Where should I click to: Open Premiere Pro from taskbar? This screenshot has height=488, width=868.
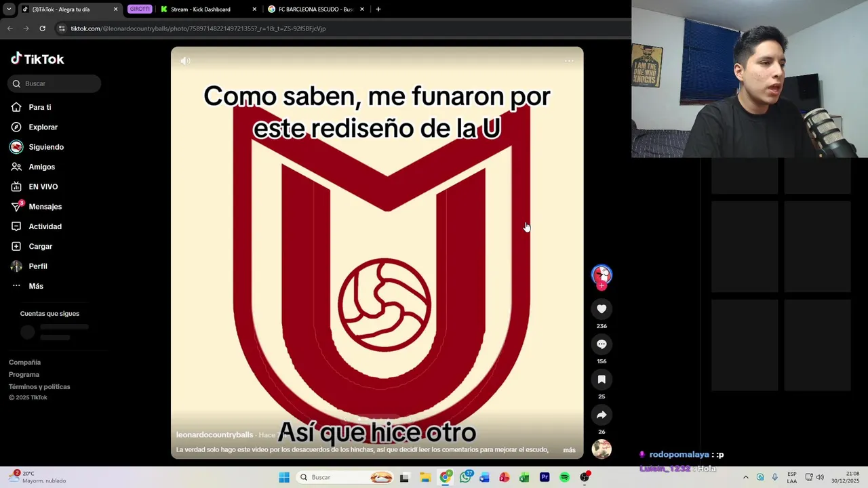tap(545, 477)
